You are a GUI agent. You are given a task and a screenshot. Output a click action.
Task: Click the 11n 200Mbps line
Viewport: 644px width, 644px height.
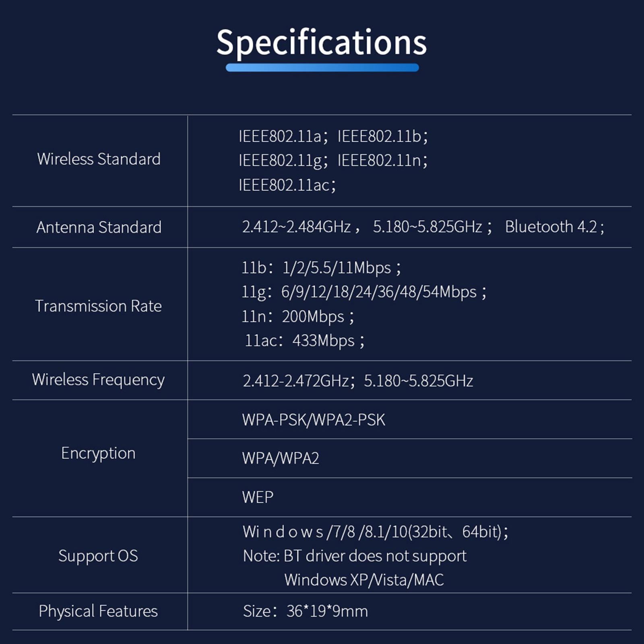(x=297, y=317)
